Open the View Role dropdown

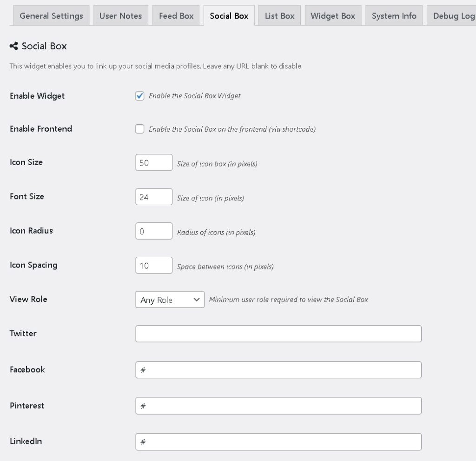170,300
